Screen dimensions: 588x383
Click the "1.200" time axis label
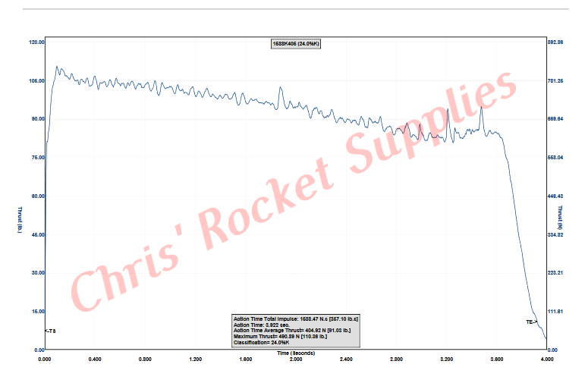point(195,359)
